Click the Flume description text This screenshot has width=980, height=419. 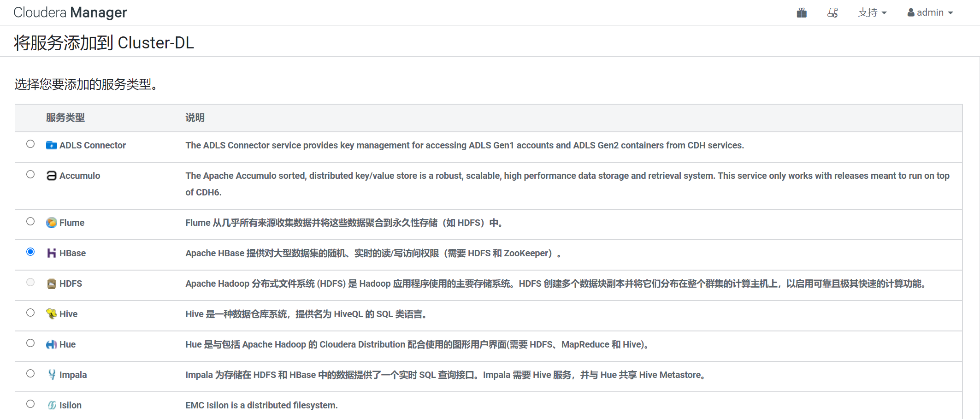344,223
